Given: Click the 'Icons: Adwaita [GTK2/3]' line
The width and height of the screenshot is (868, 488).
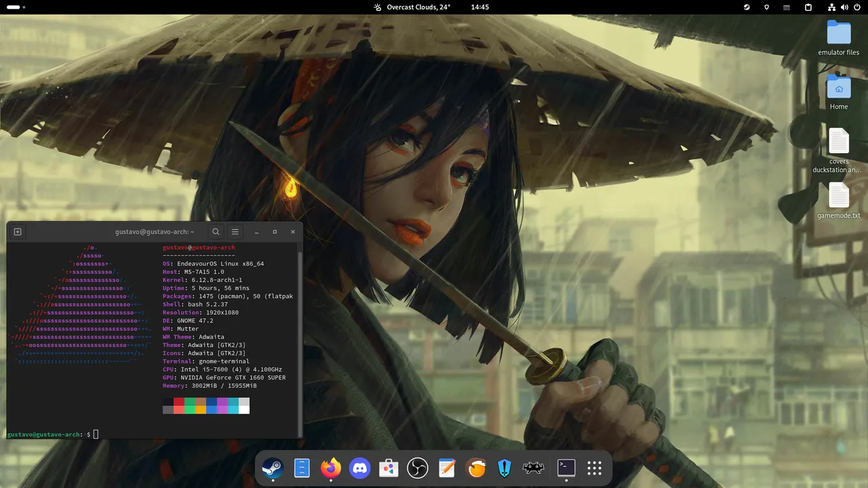Looking at the screenshot, I should 204,353.
